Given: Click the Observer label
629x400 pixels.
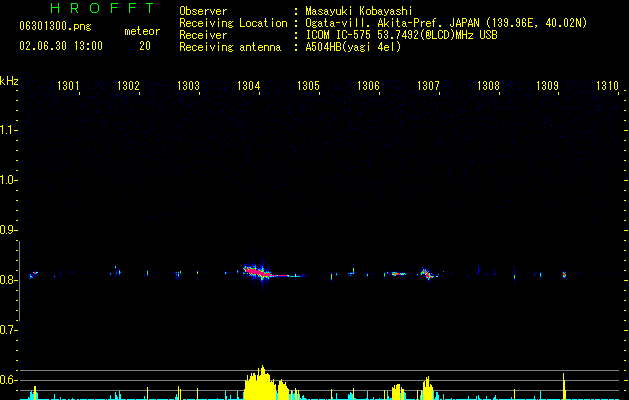Looking at the screenshot, I should click(x=203, y=11).
